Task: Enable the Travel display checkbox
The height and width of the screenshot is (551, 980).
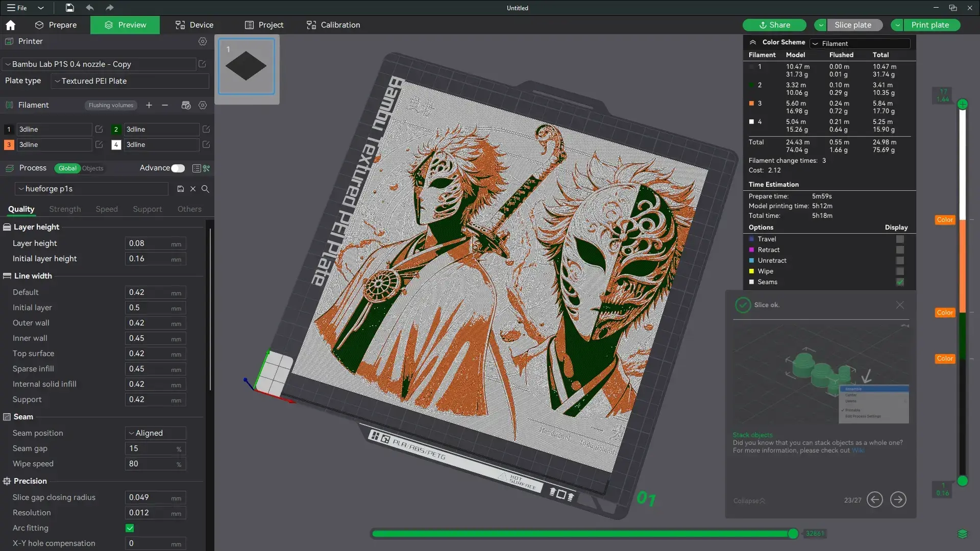Action: (900, 239)
